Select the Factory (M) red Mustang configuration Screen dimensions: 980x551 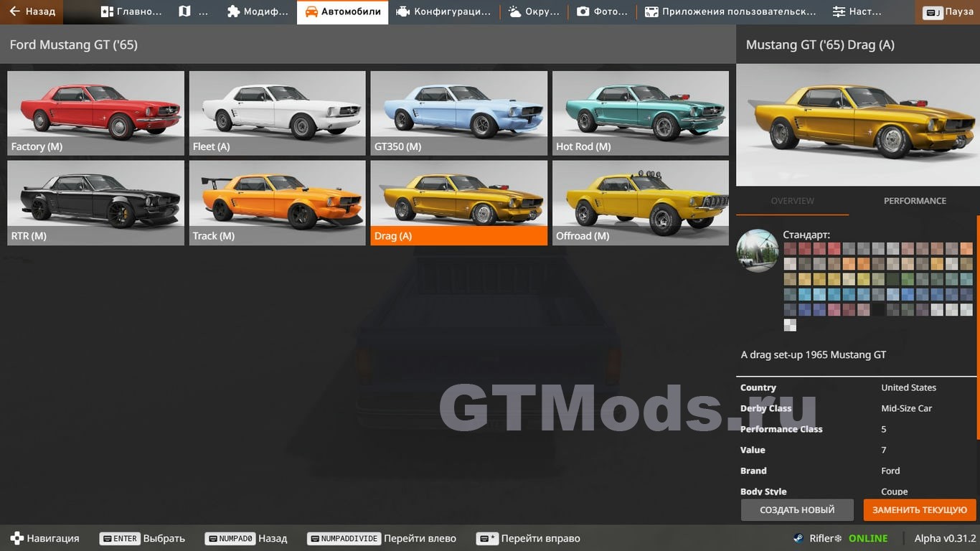pos(95,113)
